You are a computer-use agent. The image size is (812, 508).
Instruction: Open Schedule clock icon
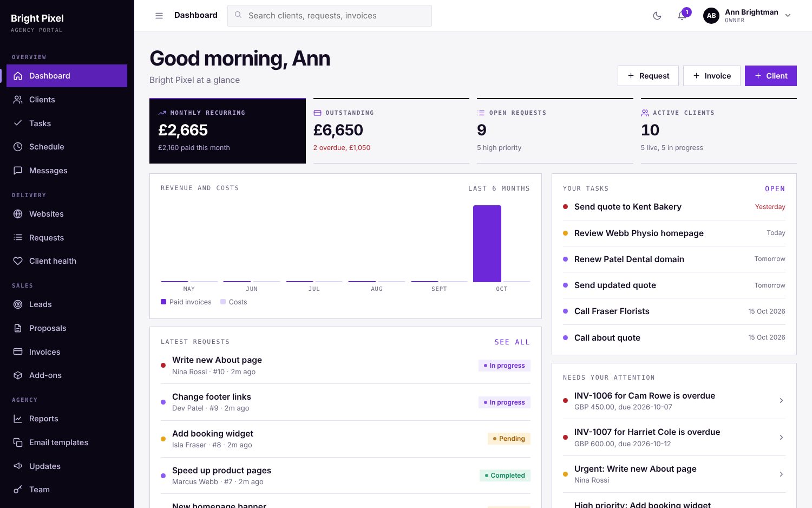(18, 147)
